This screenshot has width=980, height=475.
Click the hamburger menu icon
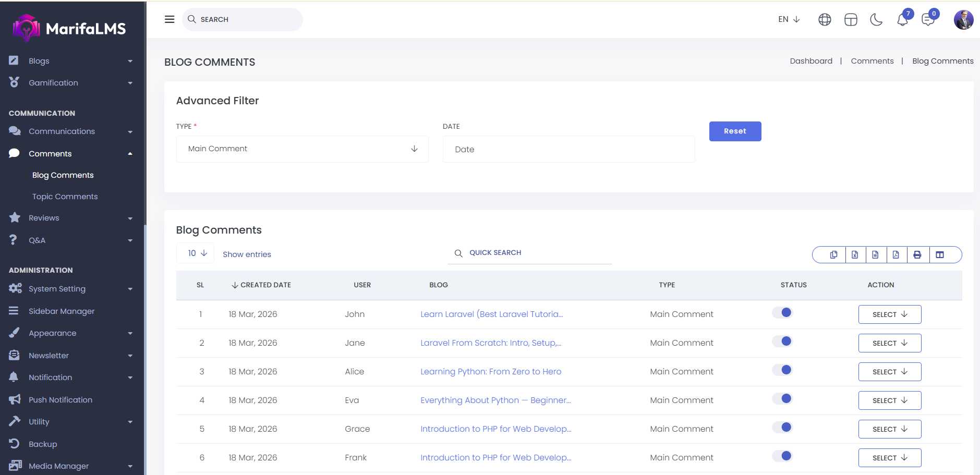(170, 19)
